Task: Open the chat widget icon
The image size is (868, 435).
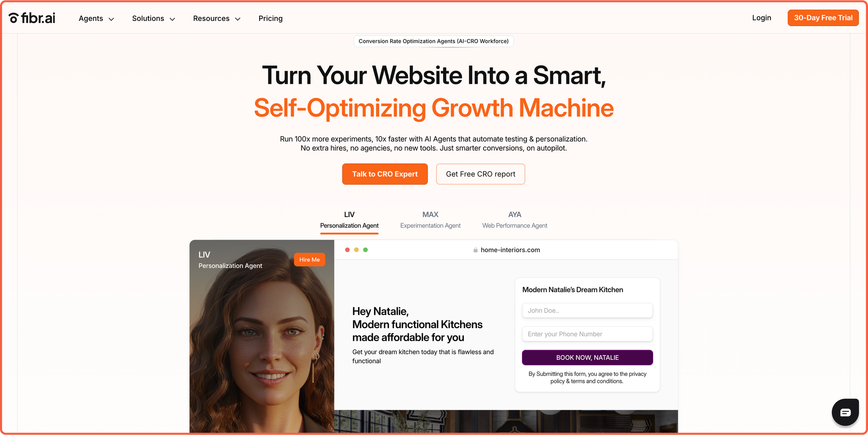Action: (845, 412)
